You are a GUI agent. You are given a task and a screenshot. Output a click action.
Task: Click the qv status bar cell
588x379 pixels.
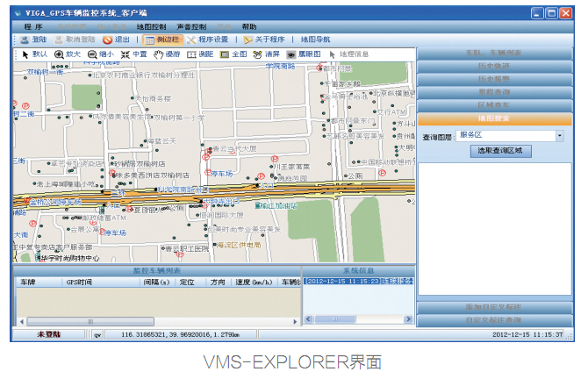pyautogui.click(x=97, y=335)
